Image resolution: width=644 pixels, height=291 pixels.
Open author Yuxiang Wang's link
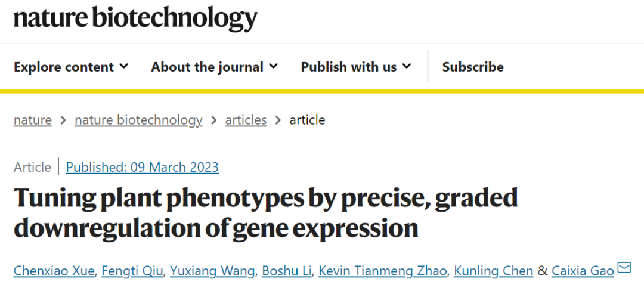pyautogui.click(x=212, y=271)
